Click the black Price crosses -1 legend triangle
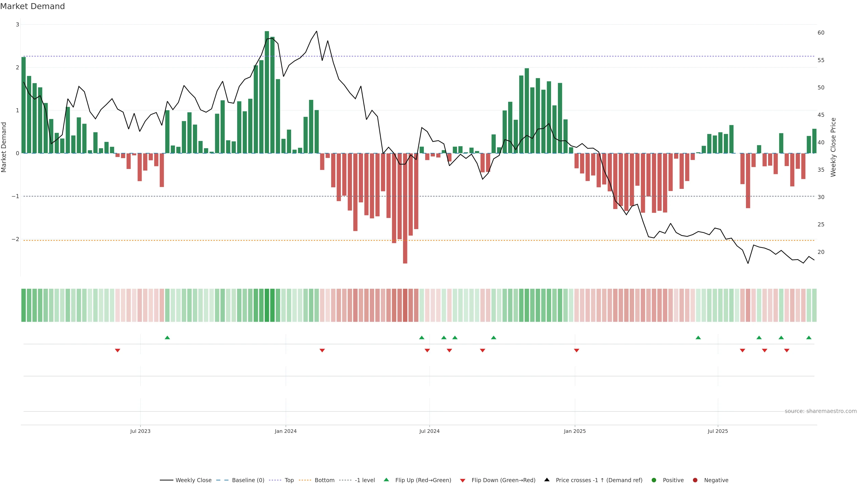Image resolution: width=868 pixels, height=488 pixels. (x=547, y=480)
